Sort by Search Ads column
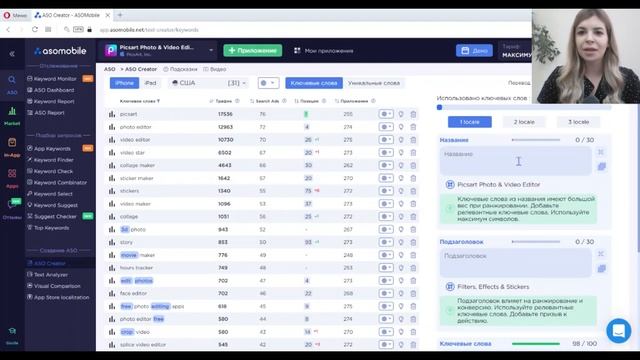The image size is (640, 360). click(x=268, y=101)
